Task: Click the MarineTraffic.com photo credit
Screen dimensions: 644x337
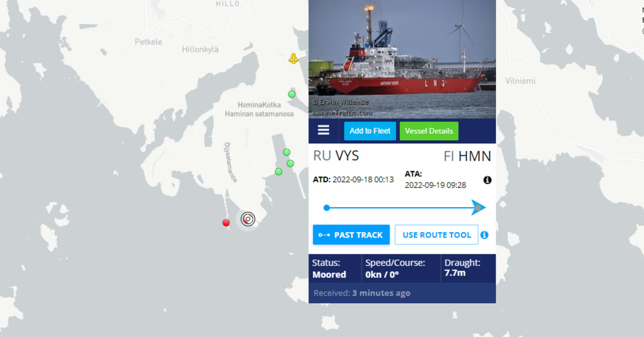Action: pyautogui.click(x=342, y=113)
